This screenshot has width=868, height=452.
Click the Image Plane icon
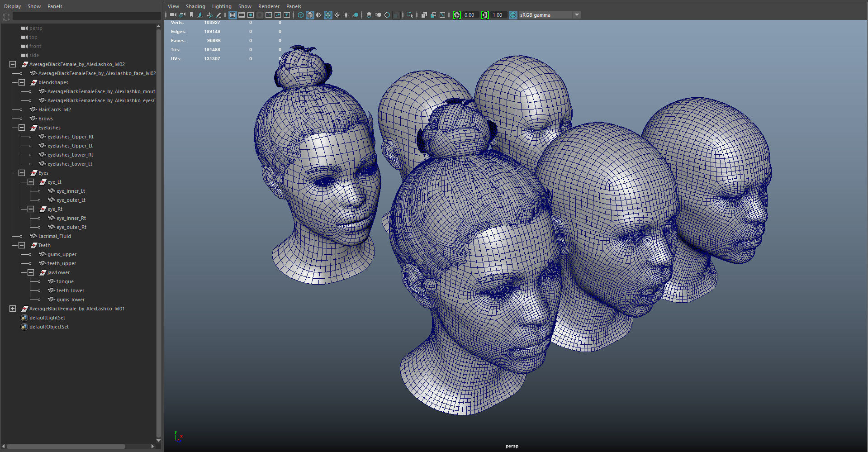tap(200, 15)
